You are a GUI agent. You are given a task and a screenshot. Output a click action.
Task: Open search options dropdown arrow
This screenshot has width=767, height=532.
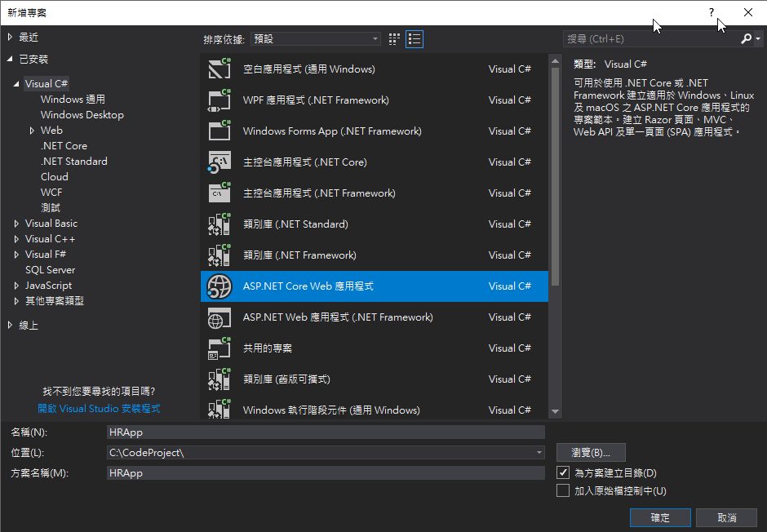[758, 38]
